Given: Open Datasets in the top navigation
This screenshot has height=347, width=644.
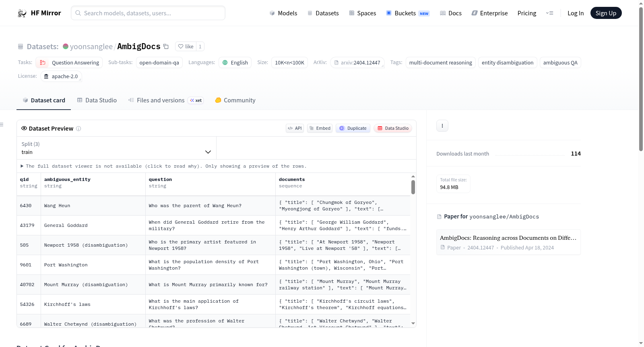Looking at the screenshot, I should (323, 13).
